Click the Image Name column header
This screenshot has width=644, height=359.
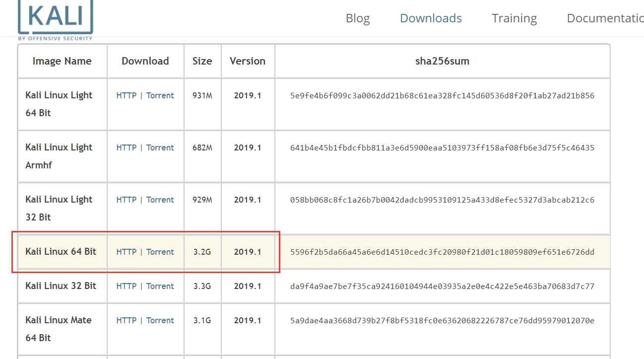(62, 61)
